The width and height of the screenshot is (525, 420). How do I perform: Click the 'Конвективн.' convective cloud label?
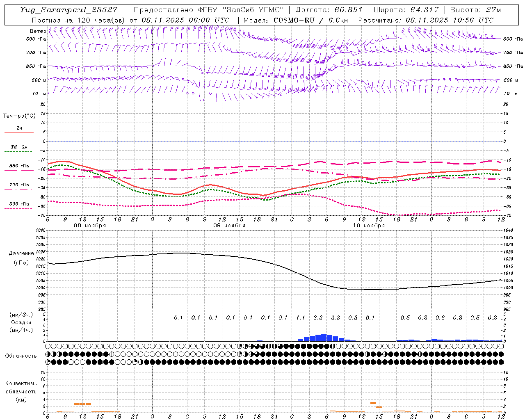pos(21,383)
